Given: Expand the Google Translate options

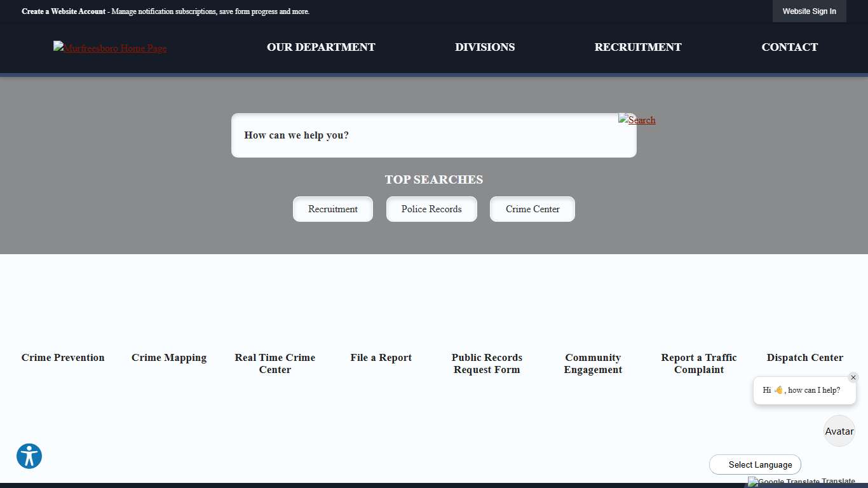Looking at the screenshot, I should [x=801, y=482].
